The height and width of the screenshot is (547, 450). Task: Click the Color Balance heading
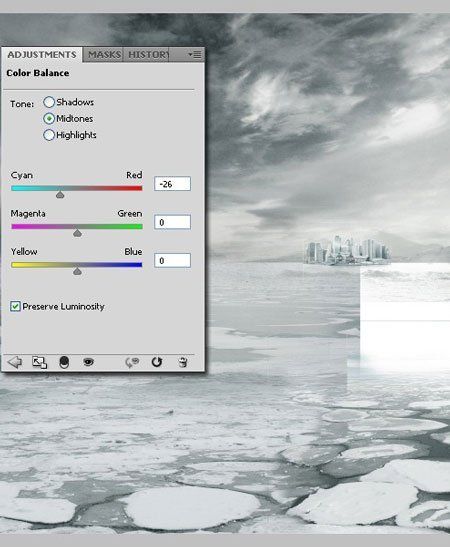(x=38, y=73)
